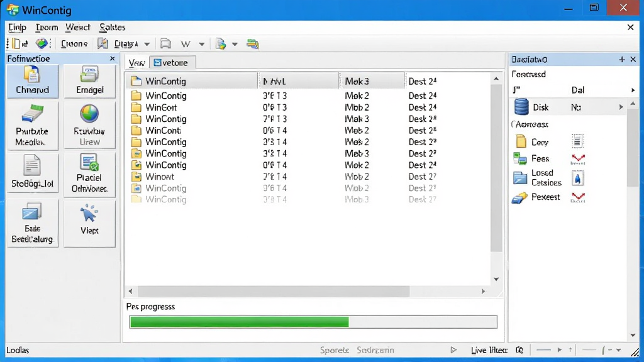Close the Fofinvetioe side panel

tap(113, 58)
